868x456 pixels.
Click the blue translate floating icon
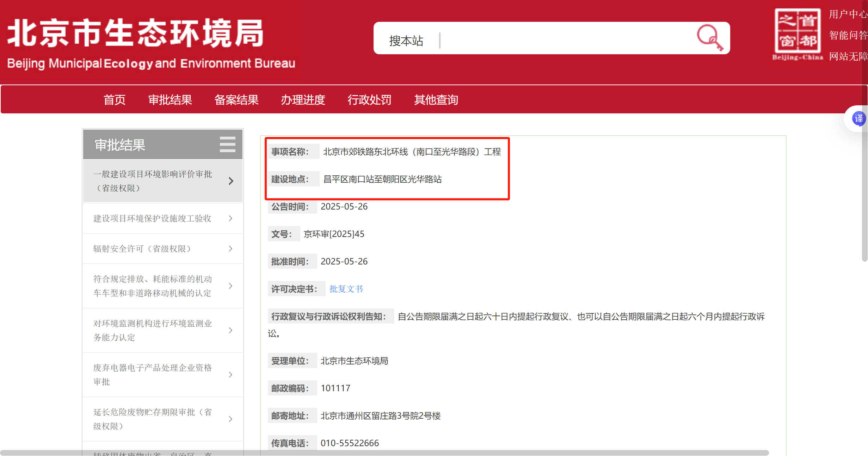click(x=859, y=119)
